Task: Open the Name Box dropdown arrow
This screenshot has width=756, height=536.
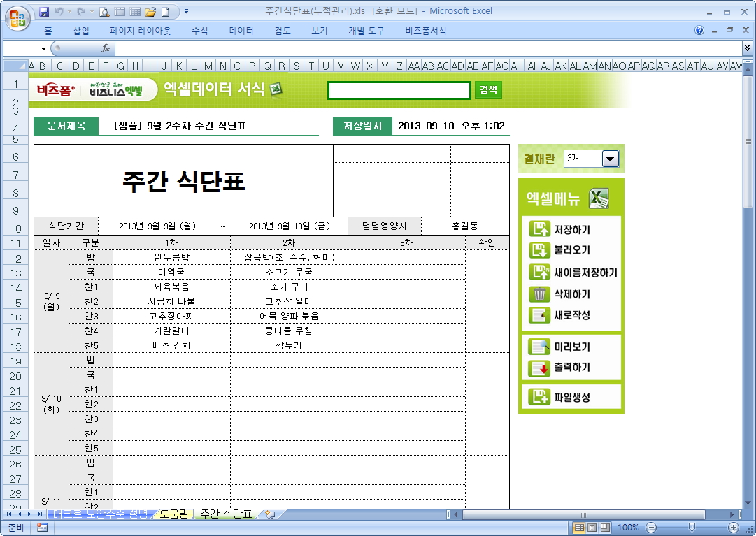Action: [43, 49]
